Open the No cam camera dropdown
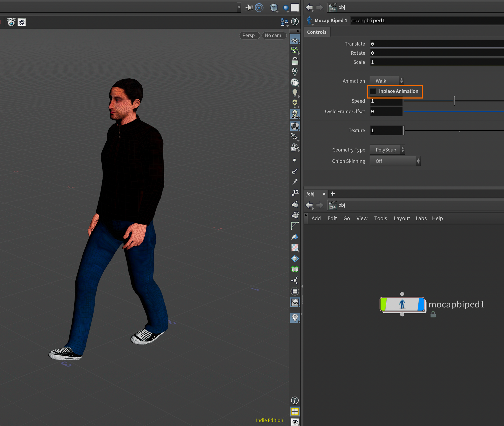 click(274, 36)
